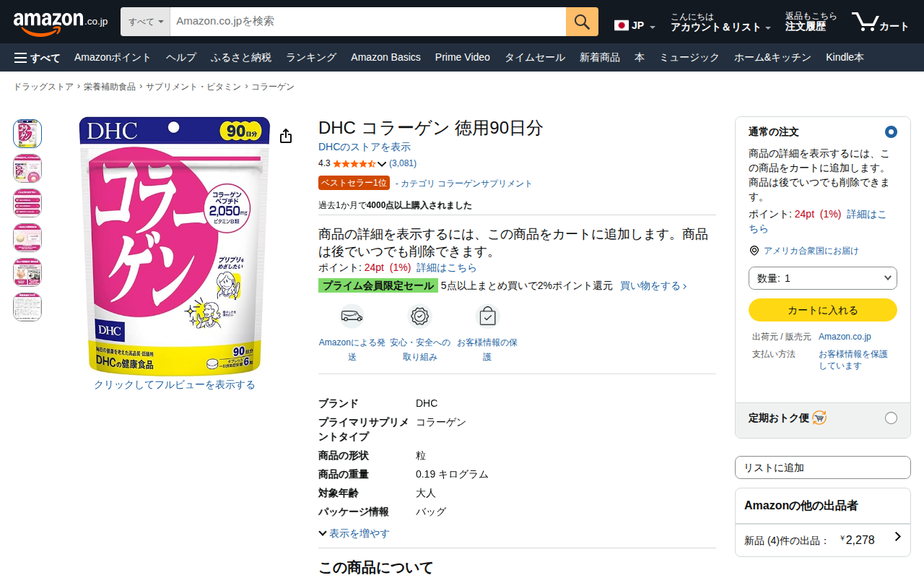Click the カテゴリ コラーゲンサプリメント link
Image resolution: width=924 pixels, height=578 pixels.
(x=466, y=184)
